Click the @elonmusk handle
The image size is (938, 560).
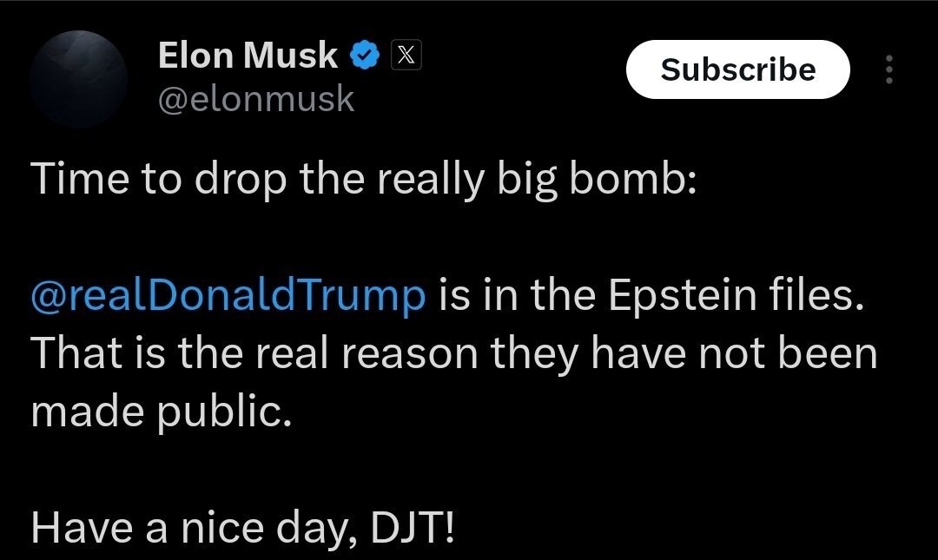click(x=255, y=99)
